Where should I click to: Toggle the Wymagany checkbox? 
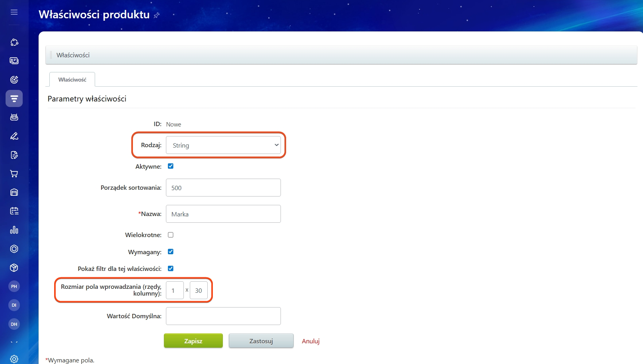tap(171, 252)
